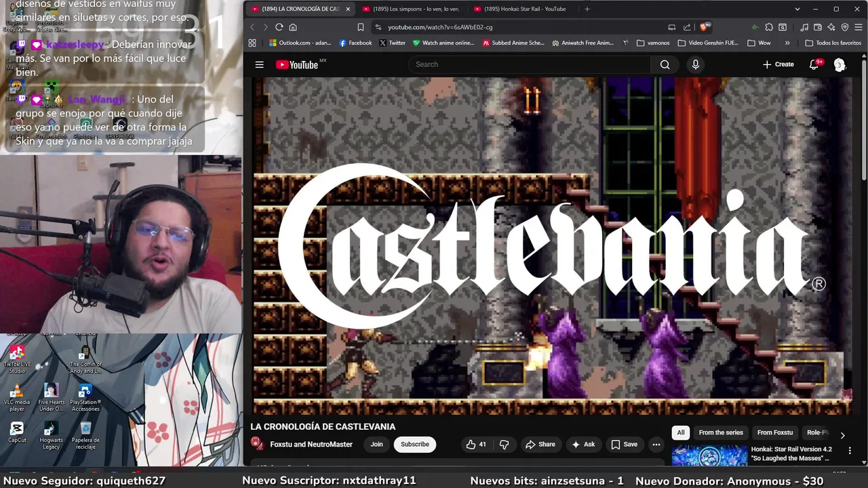Open the Facebook bookmark
This screenshot has height=488, width=868.
tap(355, 43)
